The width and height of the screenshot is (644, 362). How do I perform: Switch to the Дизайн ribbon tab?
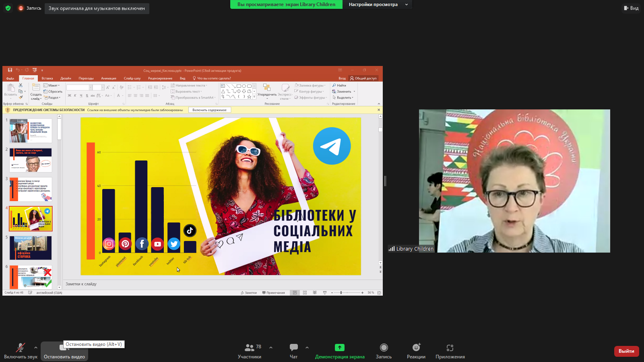[x=66, y=78]
